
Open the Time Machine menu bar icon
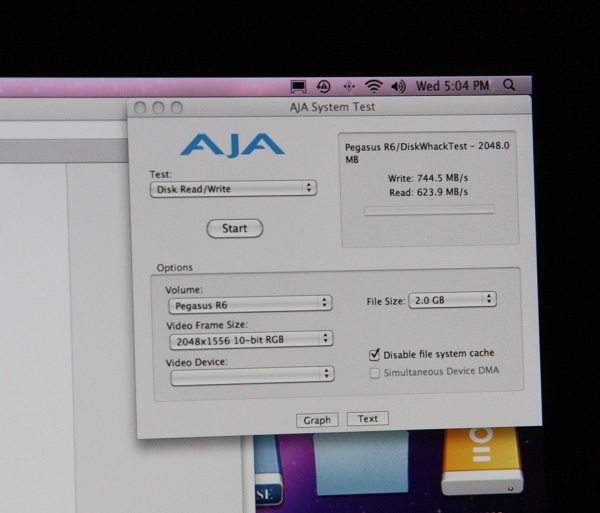[324, 87]
